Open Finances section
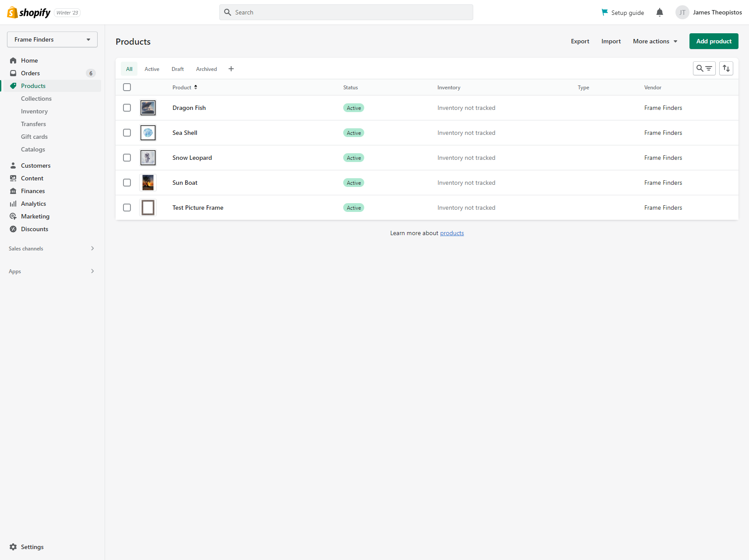 [33, 191]
